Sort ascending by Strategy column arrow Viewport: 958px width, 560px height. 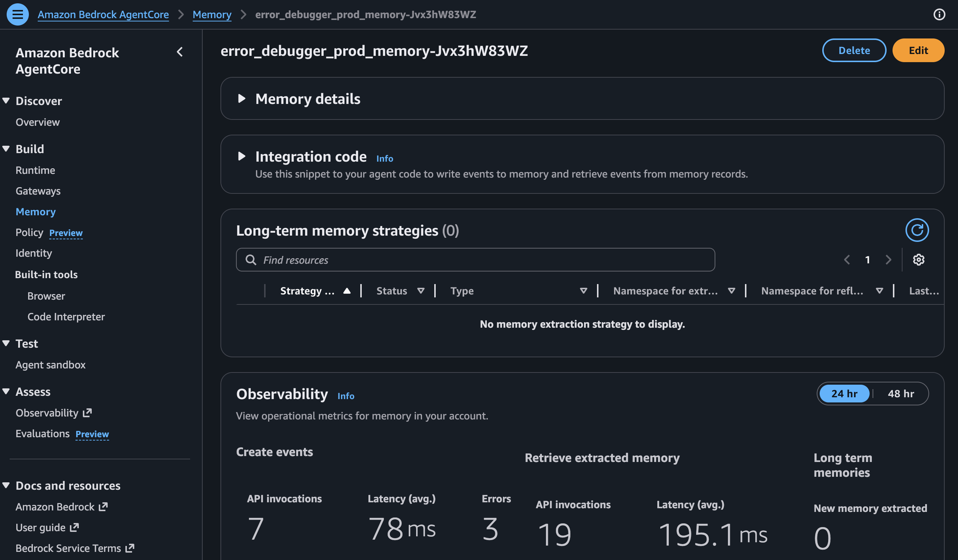point(346,291)
